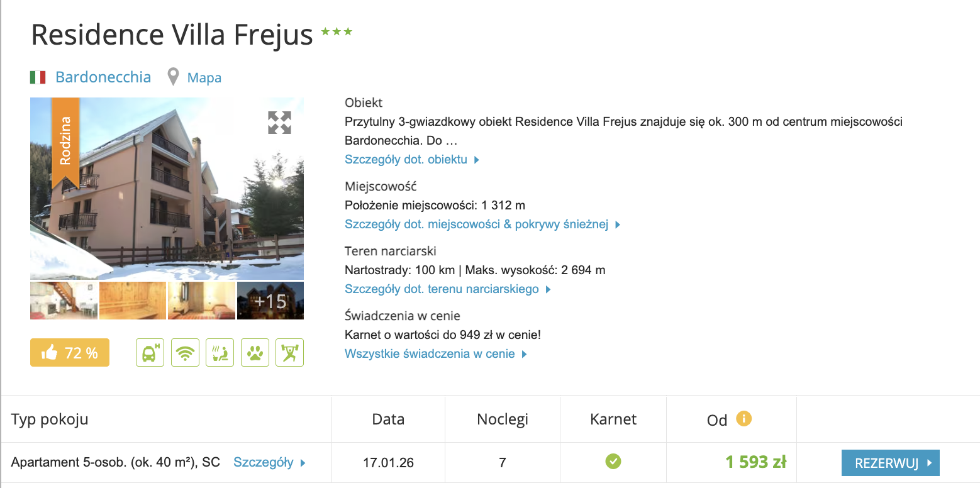Screen dimensions: 980x488
Task: Open the Mapa link
Action: coord(204,78)
